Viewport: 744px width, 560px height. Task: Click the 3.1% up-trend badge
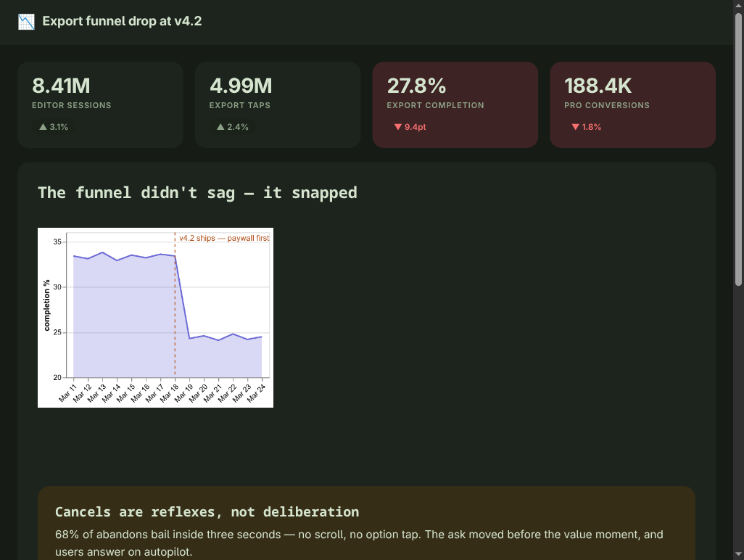(54, 127)
